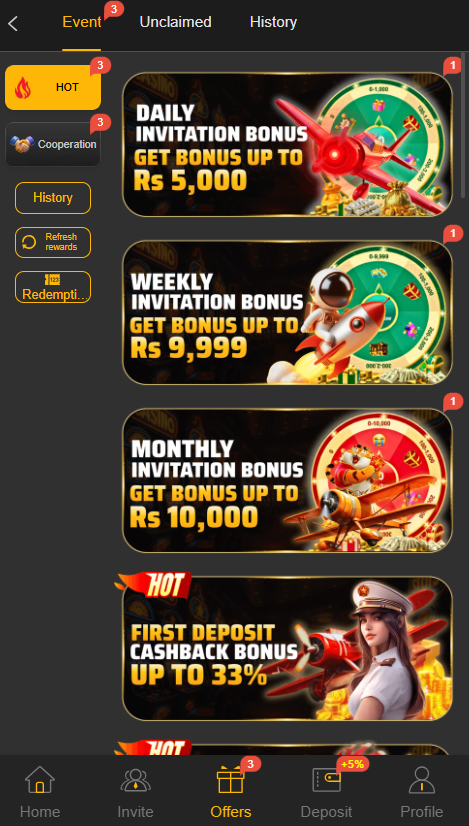Open the Profile person icon

422,780
